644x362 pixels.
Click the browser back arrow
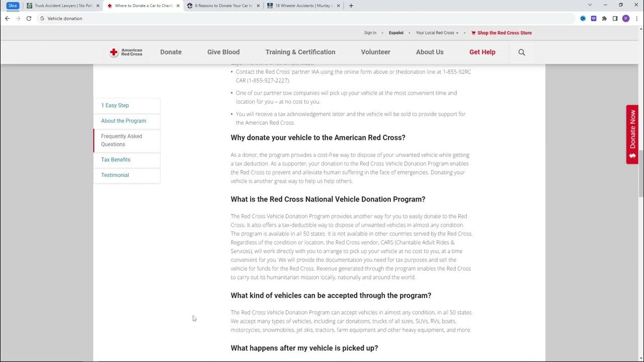point(7,19)
